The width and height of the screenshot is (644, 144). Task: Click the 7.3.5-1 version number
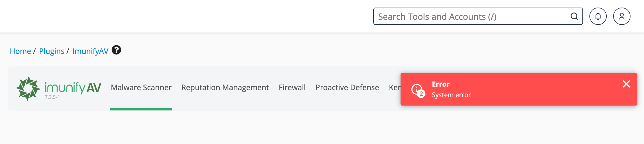coord(52,97)
